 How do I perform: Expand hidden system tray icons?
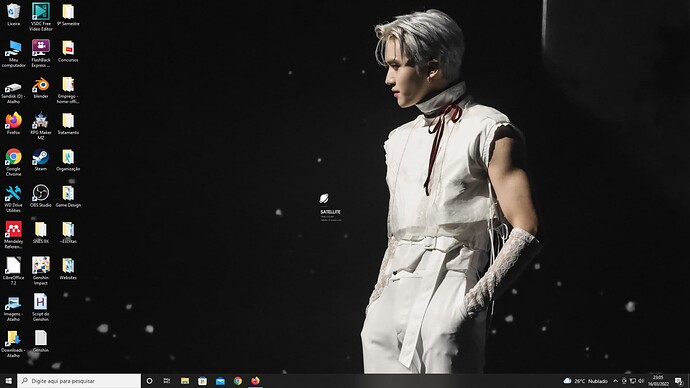(615, 381)
